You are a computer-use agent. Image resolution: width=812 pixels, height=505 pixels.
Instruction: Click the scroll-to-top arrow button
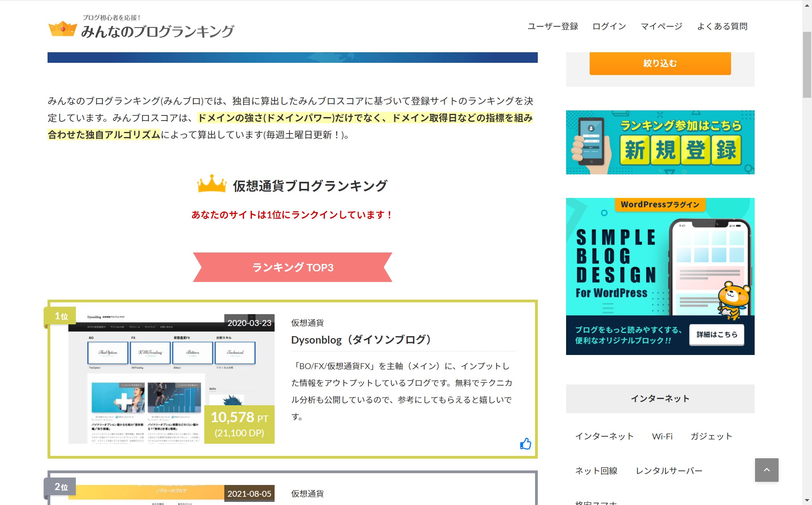click(x=766, y=470)
